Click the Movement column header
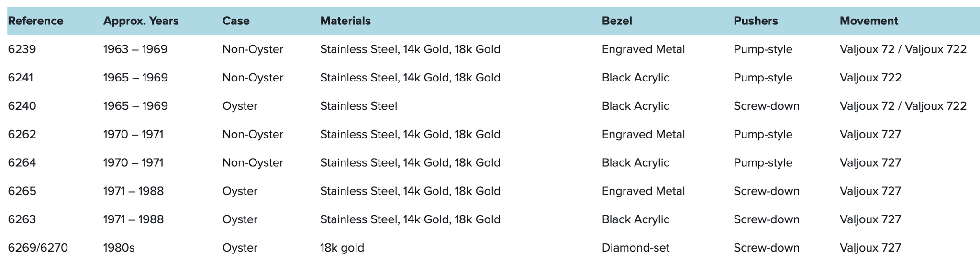This screenshot has width=980, height=265. click(869, 21)
